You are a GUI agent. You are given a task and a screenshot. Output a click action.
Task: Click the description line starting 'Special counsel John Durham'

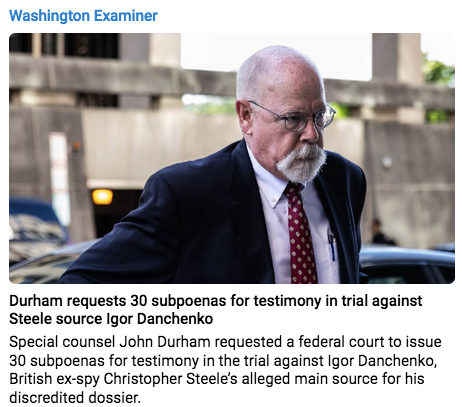click(x=225, y=342)
